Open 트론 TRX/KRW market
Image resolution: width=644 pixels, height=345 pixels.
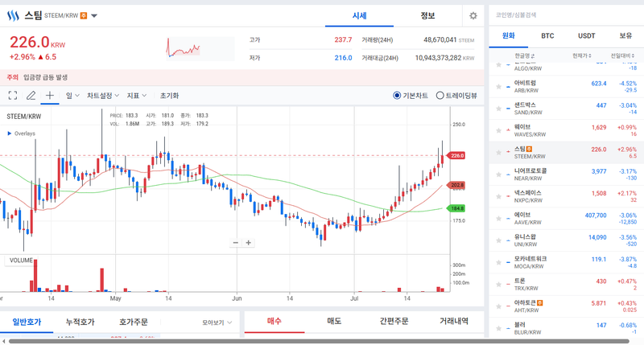tap(567, 285)
